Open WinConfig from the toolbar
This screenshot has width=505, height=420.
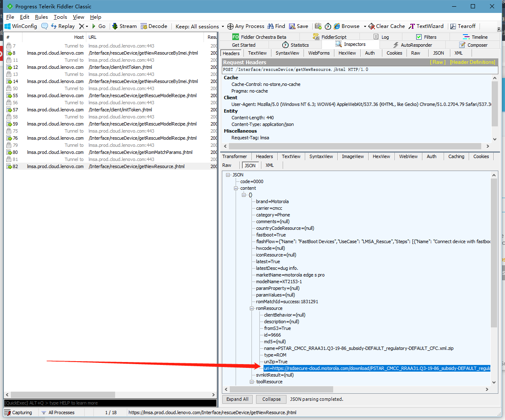point(20,26)
